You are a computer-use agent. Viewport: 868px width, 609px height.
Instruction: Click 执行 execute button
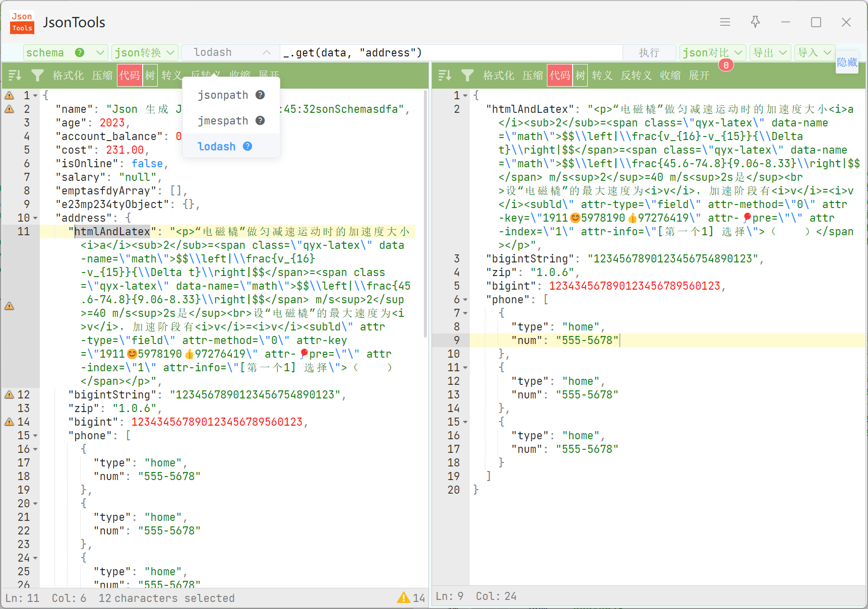coord(649,52)
